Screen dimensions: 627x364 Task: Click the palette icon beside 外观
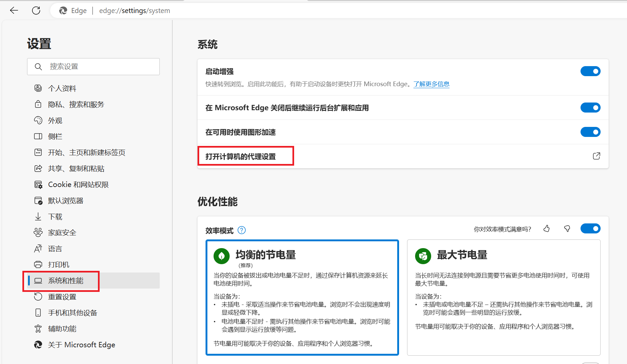38,120
